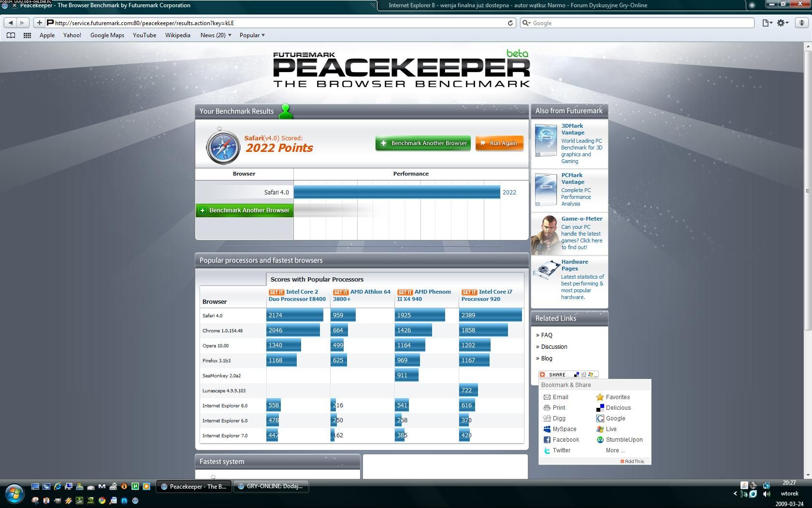
Task: Launch Internet Explorer from quick launch
Action: [x=58, y=486]
